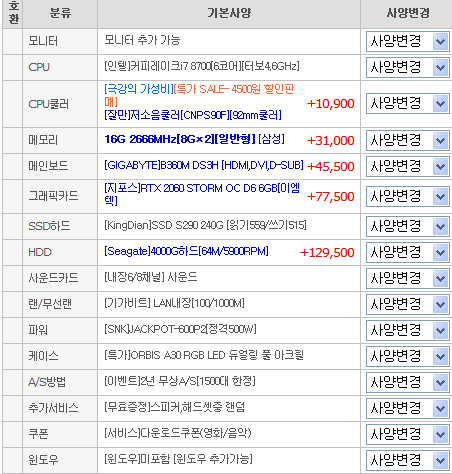
Task: Click the 기본사양 column header
Action: [229, 13]
